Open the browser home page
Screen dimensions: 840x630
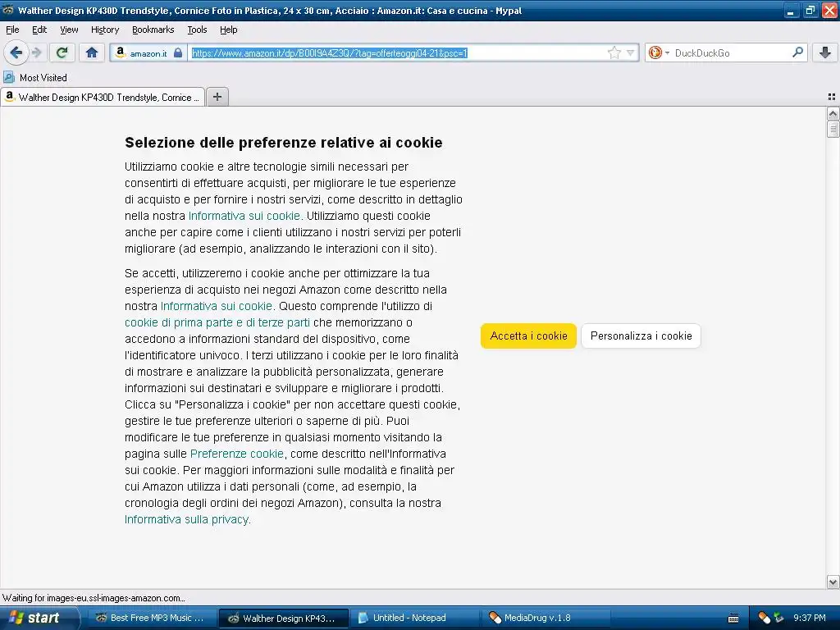point(92,52)
